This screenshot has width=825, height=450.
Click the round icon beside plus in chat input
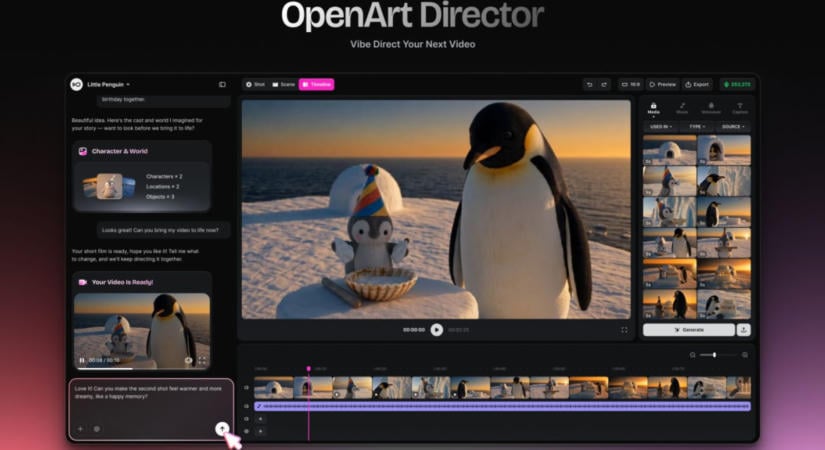tap(97, 429)
